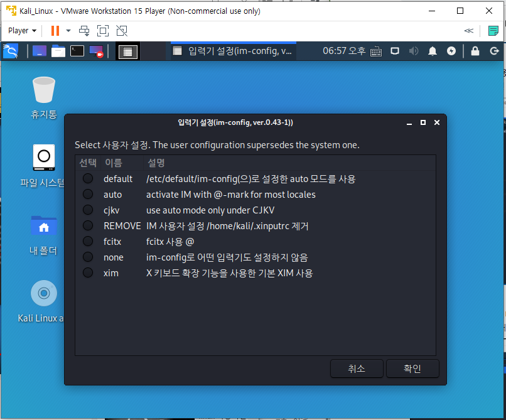Open the Player dropdown menu
This screenshot has height=420, width=506.
[22, 31]
